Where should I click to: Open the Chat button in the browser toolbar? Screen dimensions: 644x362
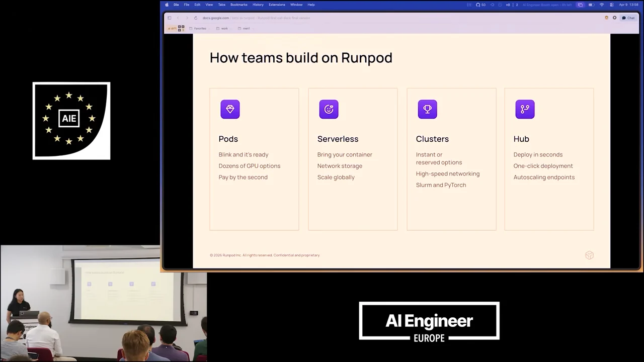coord(628,18)
